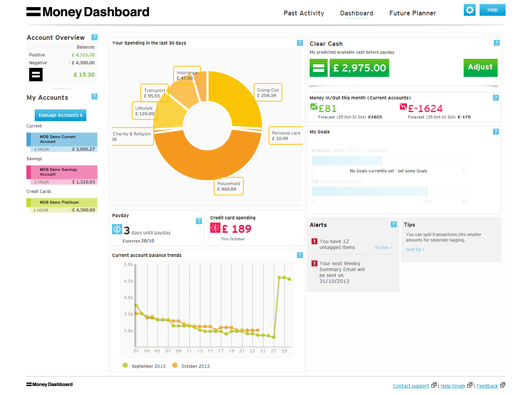Click the Money Dashboard logo
This screenshot has width=532, height=395.
coord(88,12)
